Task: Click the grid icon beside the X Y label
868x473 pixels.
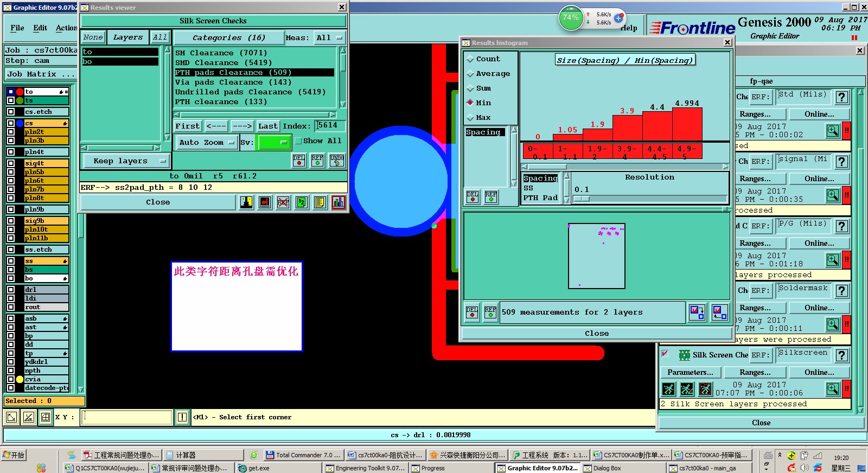Action: point(46,417)
